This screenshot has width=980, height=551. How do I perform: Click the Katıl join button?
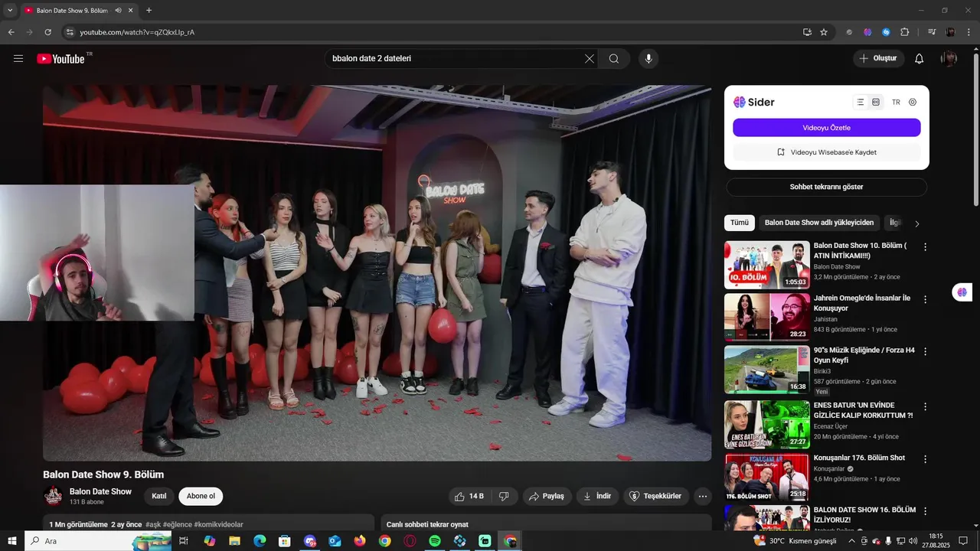[159, 496]
